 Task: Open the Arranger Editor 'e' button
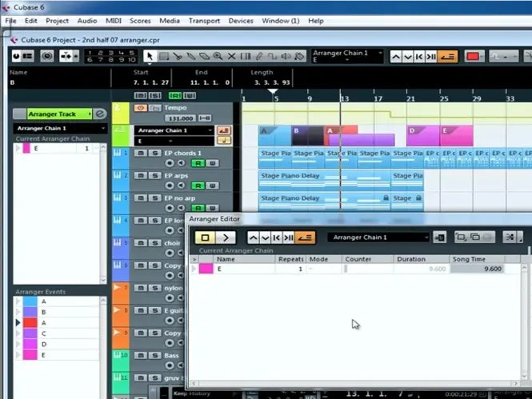100,114
